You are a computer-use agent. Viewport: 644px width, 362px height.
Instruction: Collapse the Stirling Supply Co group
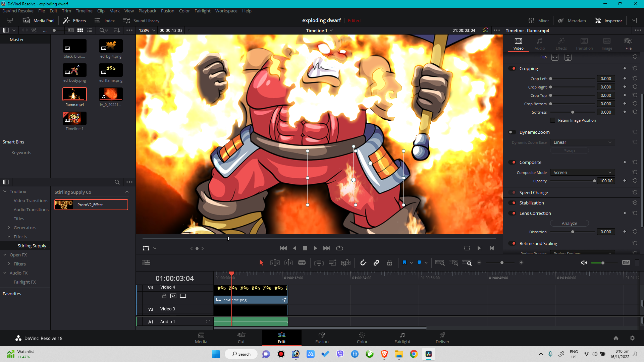click(127, 192)
